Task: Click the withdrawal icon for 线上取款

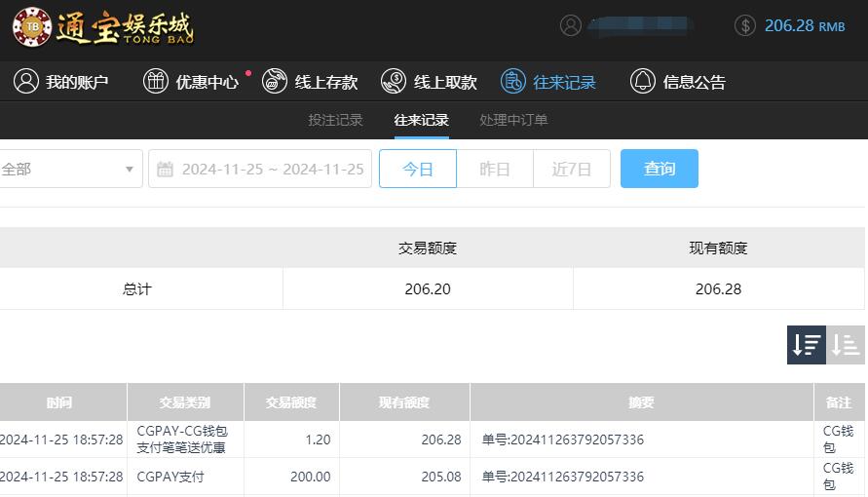Action: click(x=394, y=81)
